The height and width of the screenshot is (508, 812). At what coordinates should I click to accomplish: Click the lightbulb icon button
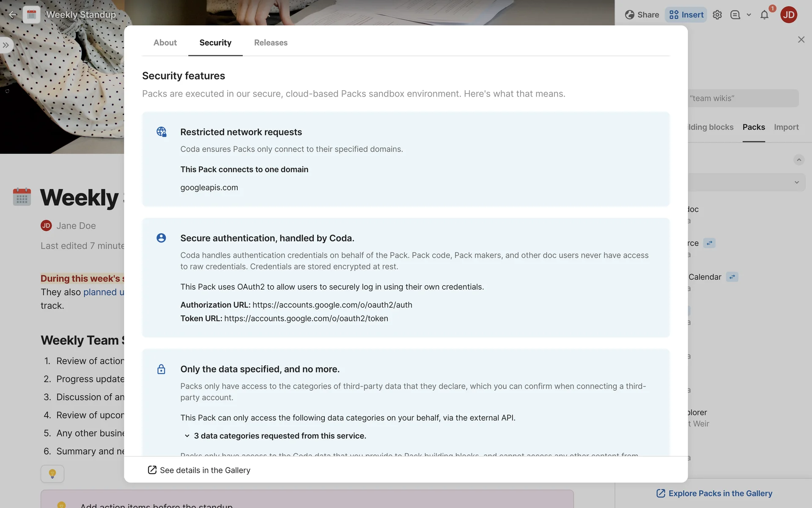tap(52, 474)
